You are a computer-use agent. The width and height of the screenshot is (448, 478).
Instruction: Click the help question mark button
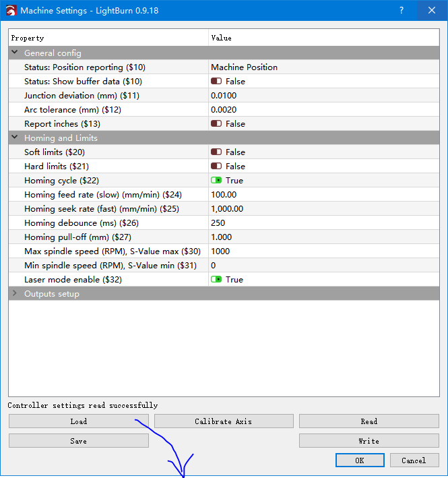[402, 10]
